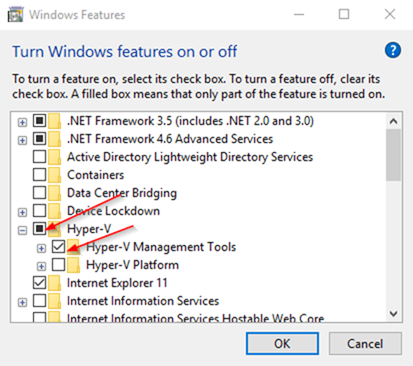The width and height of the screenshot is (413, 366).
Task: Expand the Internet Information Services node
Action: pos(22,303)
